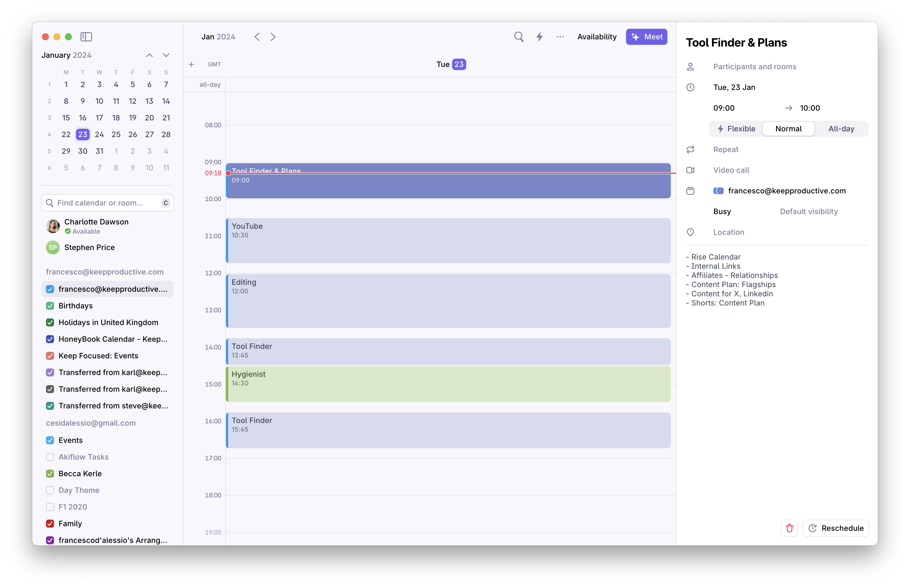Toggle the sidebar panel icon top-left
Screen dimensions: 910x588
(x=86, y=37)
